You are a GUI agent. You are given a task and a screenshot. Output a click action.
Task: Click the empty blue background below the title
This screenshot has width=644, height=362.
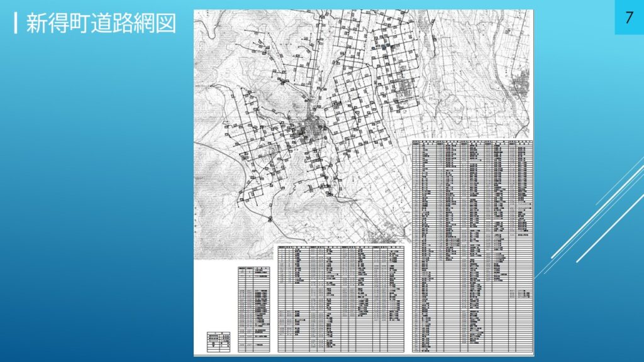tap(94, 189)
